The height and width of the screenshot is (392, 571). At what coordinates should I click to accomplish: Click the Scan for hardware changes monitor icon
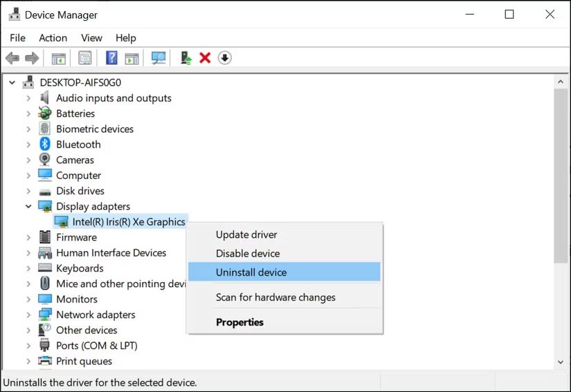[x=158, y=58]
